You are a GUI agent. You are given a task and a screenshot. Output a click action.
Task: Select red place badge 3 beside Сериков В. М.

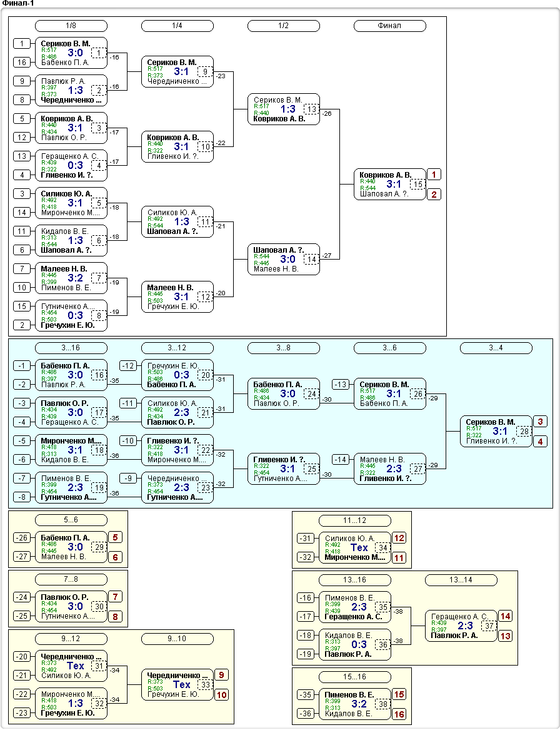(541, 422)
